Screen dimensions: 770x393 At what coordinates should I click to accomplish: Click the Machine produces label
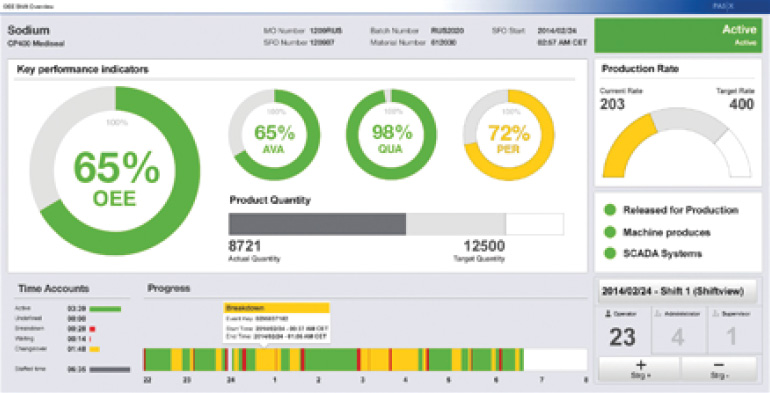pyautogui.click(x=666, y=232)
